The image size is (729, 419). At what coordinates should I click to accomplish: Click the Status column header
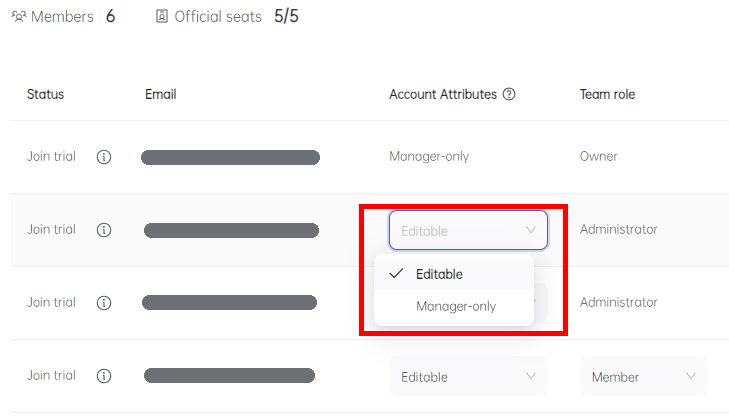(46, 94)
